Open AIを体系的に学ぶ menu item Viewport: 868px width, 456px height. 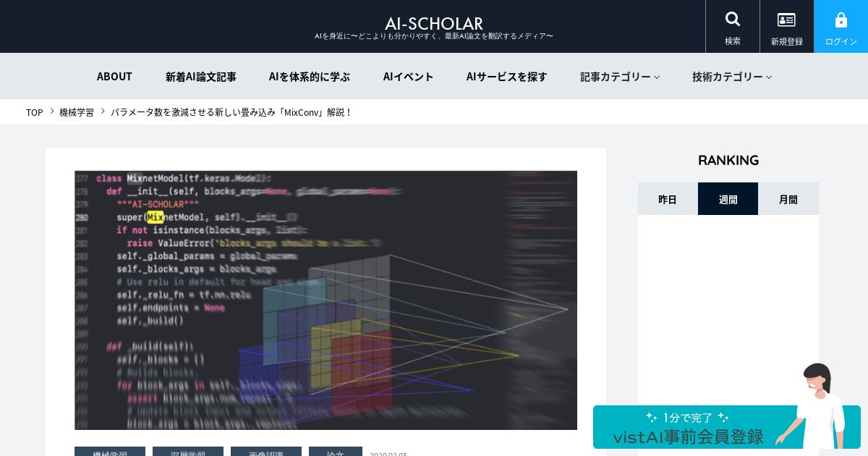point(310,76)
